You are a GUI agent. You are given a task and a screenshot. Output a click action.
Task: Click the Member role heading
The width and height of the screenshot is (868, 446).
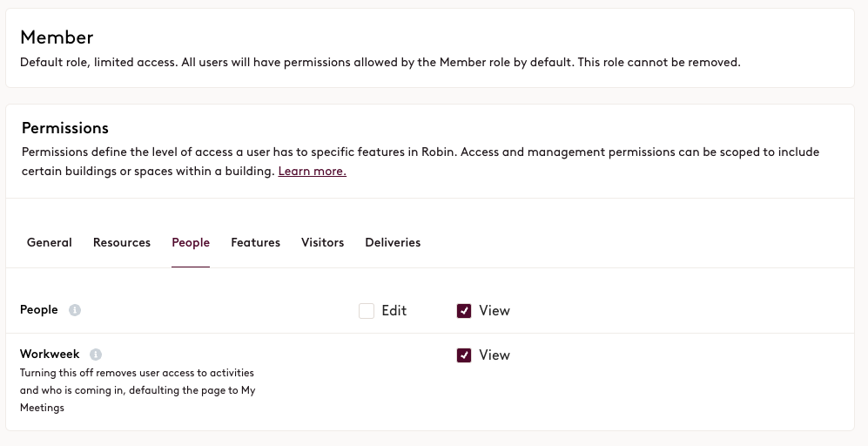point(57,37)
